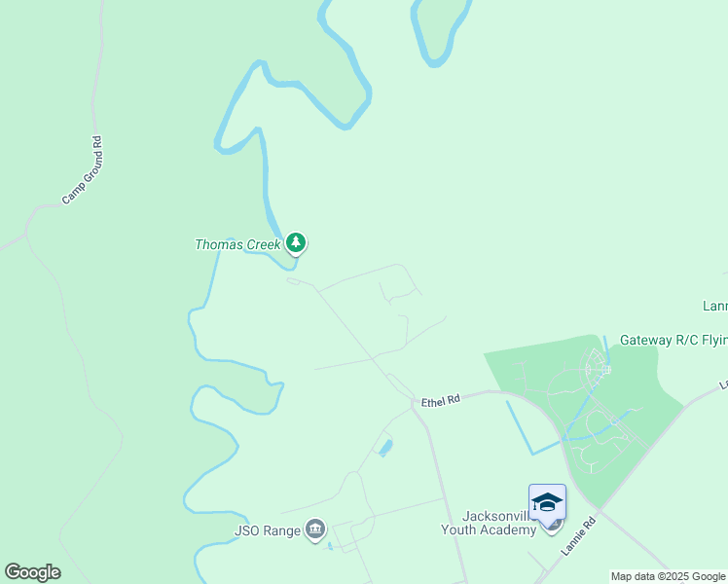This screenshot has height=584, width=728.
Task: Open the Thomas Creek place label
Action: 237,244
